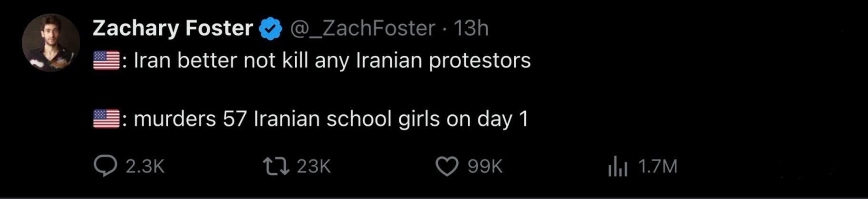Click the blue verified checkmark badge
868x199 pixels.
[x=270, y=29]
